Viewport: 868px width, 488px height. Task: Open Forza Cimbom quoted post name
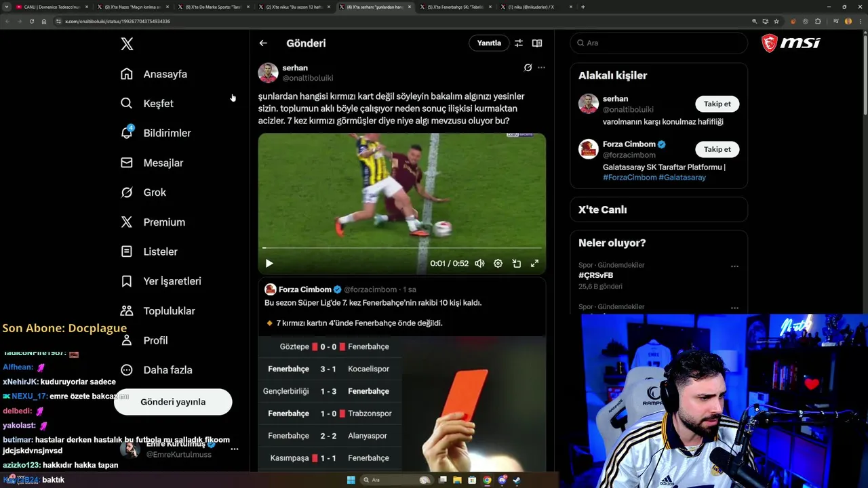(305, 289)
